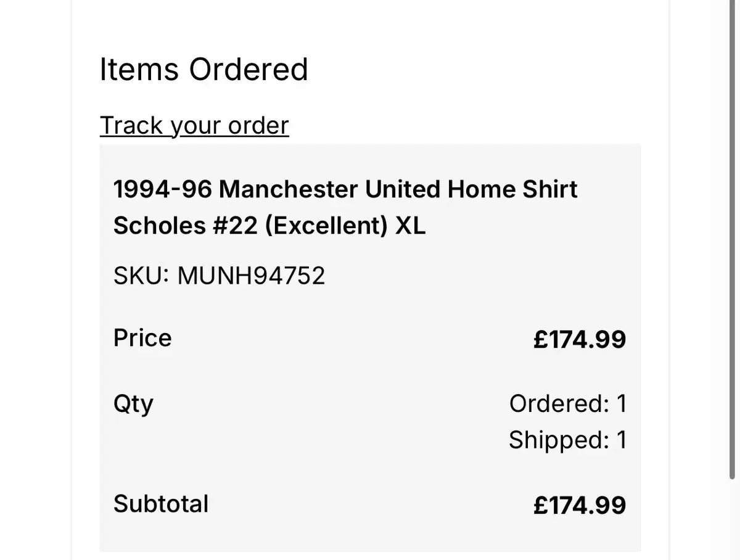Select the £174.99 price value
Viewport: 740px width, 560px height.
[x=580, y=339]
